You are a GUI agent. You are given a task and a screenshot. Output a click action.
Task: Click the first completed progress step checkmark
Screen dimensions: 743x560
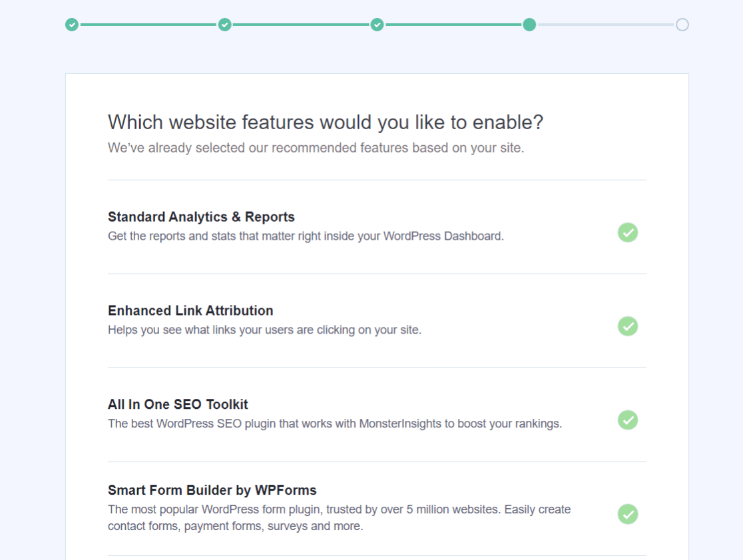point(72,25)
